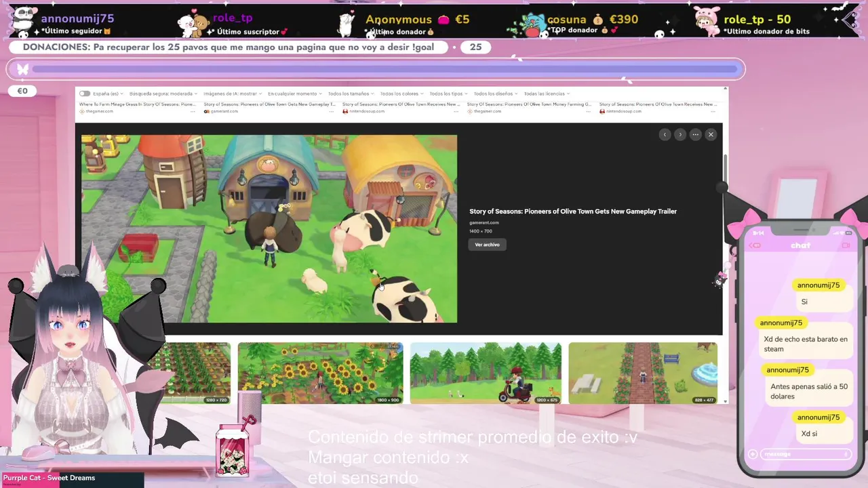Go to the next image in the viewer
Viewport: 868px width, 488px height.
(680, 134)
